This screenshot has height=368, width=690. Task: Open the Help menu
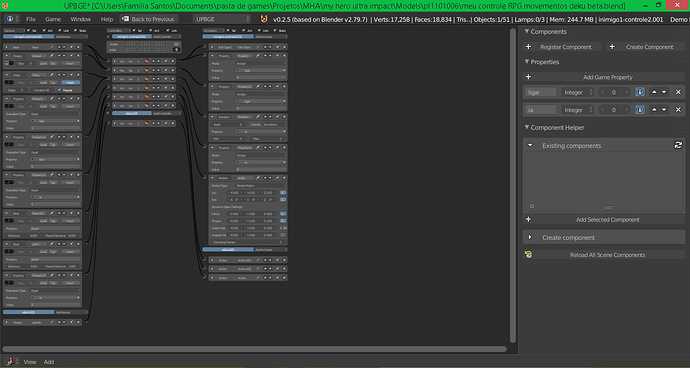(106, 19)
